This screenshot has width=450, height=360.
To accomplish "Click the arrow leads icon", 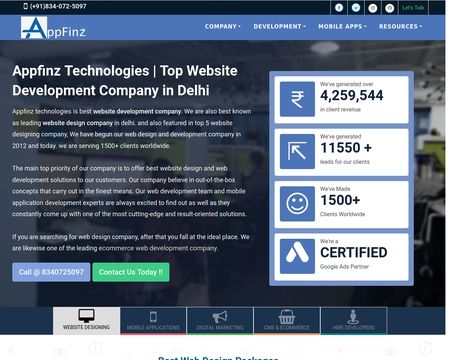I will 297,151.
